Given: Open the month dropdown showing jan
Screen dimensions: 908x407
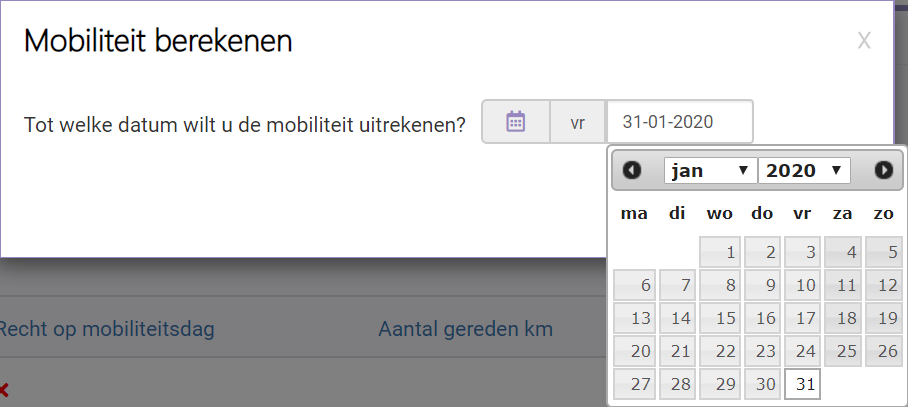Looking at the screenshot, I should [710, 171].
